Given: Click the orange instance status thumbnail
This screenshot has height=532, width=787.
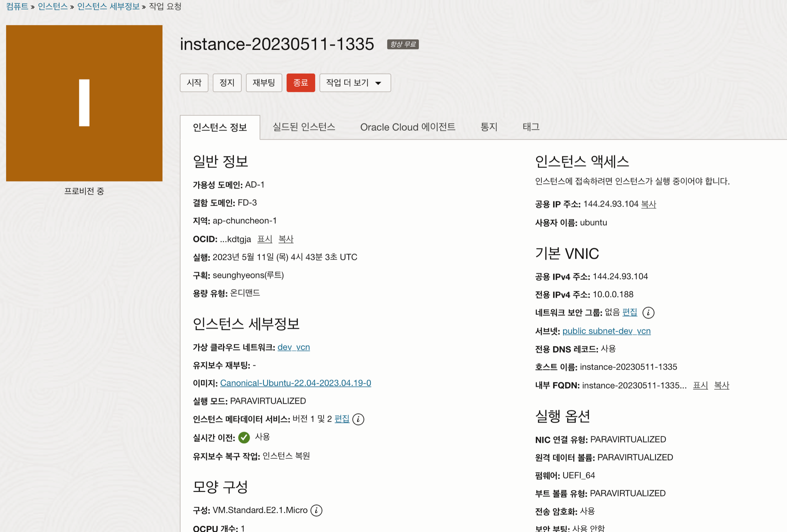Looking at the screenshot, I should 84,103.
